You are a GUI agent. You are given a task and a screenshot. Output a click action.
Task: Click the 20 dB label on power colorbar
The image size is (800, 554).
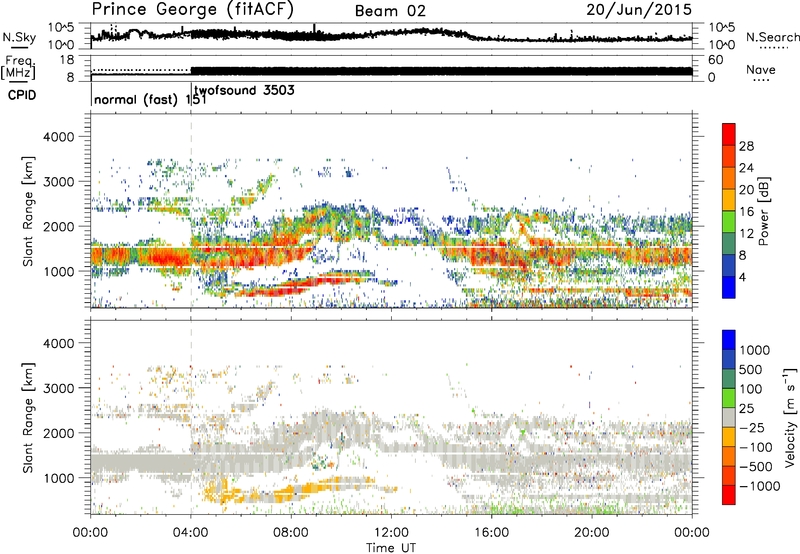coord(746,190)
